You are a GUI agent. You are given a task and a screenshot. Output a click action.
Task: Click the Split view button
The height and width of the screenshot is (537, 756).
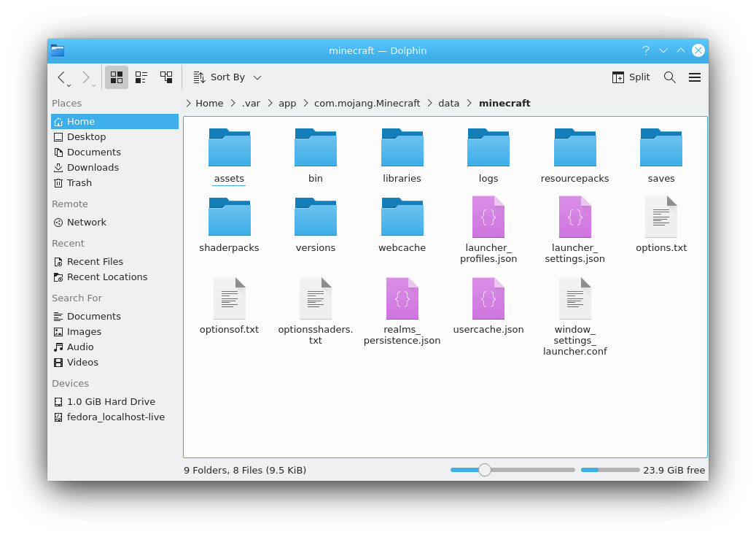pos(631,77)
